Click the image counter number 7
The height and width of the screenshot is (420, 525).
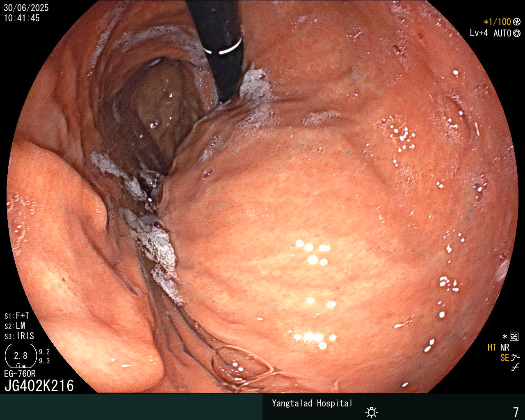(x=516, y=412)
